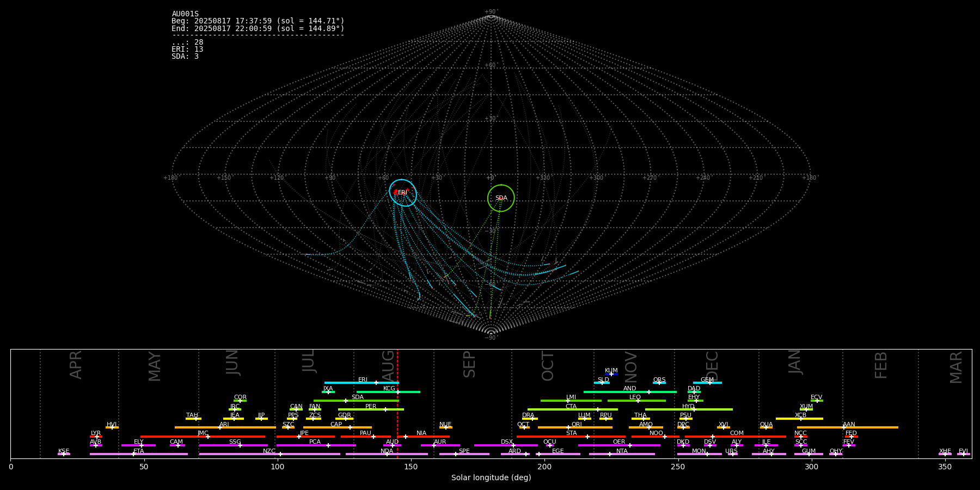This screenshot has height=490, width=980.
Task: Select the ETA shower bar
Action: coord(139,454)
